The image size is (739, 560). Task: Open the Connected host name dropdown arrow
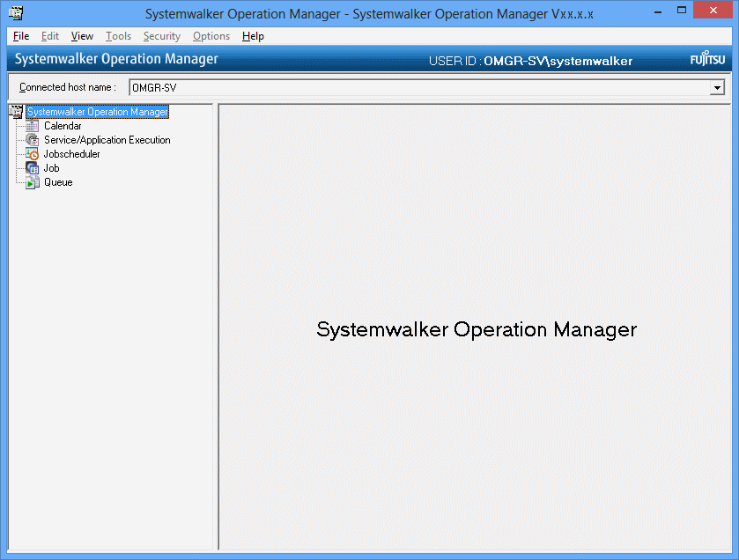[717, 88]
